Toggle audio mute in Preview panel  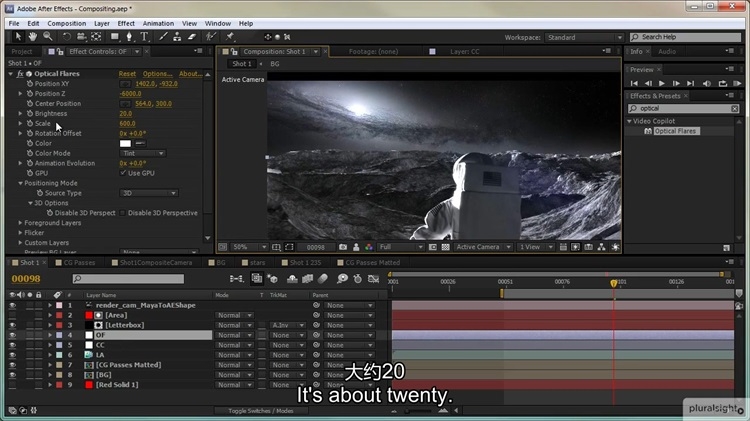coord(707,83)
